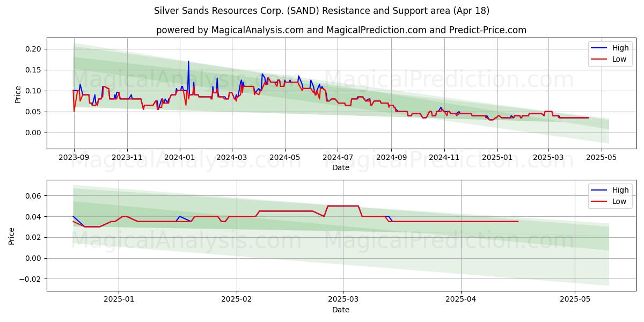Click the 2025-05 tick label on the upper chart

pos(601,158)
